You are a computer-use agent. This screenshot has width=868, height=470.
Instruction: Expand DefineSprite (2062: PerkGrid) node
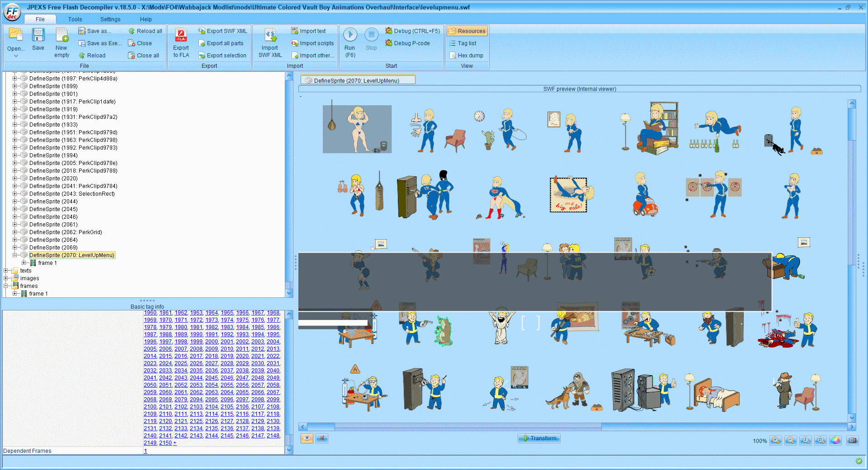[x=15, y=232]
